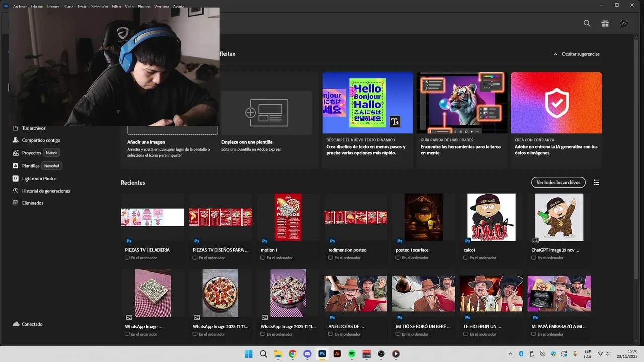This screenshot has width=644, height=362.
Task: Click the template icon in Empieza con una plantilla
Action: (267, 113)
